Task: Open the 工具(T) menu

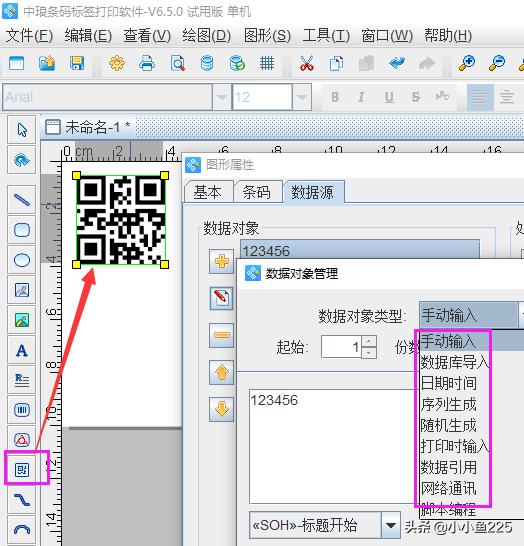Action: coord(326,36)
